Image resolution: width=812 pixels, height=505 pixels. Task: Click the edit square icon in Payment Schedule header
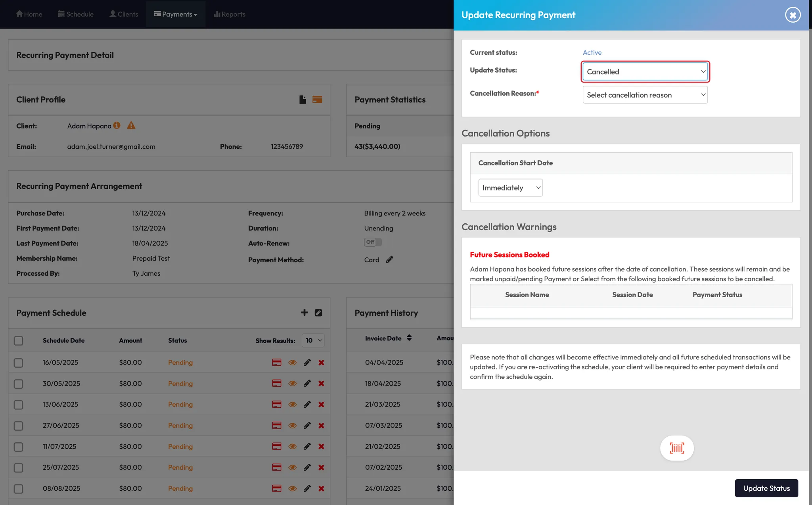[x=318, y=313]
